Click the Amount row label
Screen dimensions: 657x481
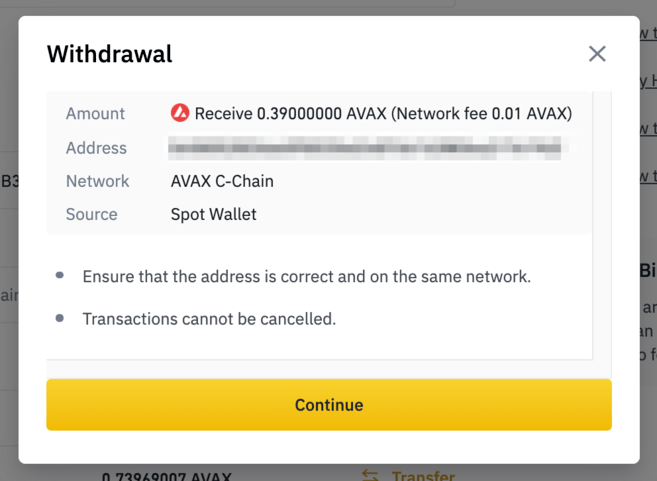(x=95, y=114)
